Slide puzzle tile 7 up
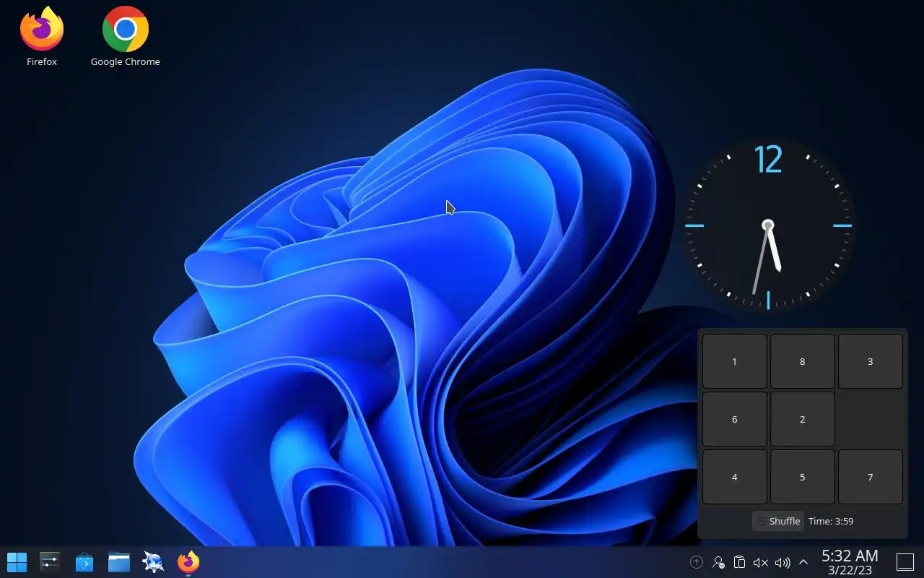Image resolution: width=924 pixels, height=578 pixels. coord(871,477)
